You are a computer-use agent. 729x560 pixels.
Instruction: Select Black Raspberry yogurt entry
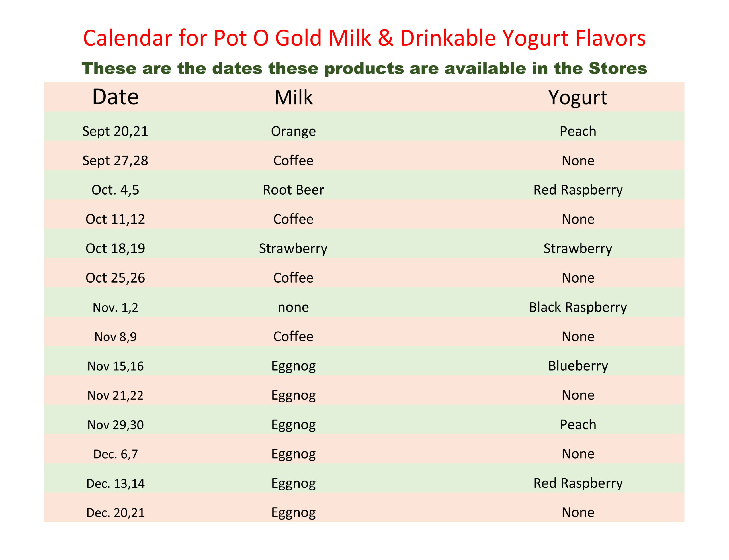[578, 307]
